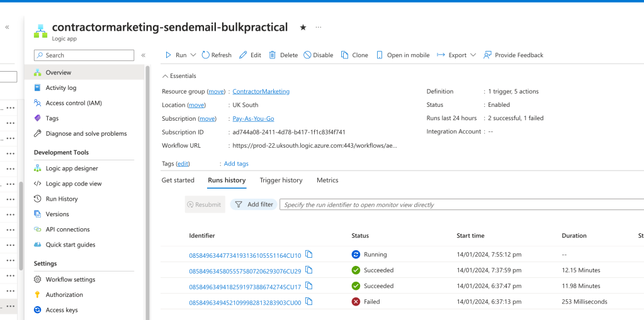Collapse the sidebar menu with the double chevron next to Search
Image resolution: width=644 pixels, height=320 pixels.
coord(144,55)
